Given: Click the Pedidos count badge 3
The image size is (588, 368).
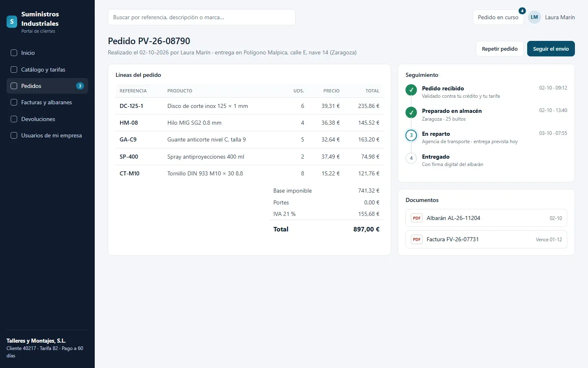Looking at the screenshot, I should [x=80, y=86].
